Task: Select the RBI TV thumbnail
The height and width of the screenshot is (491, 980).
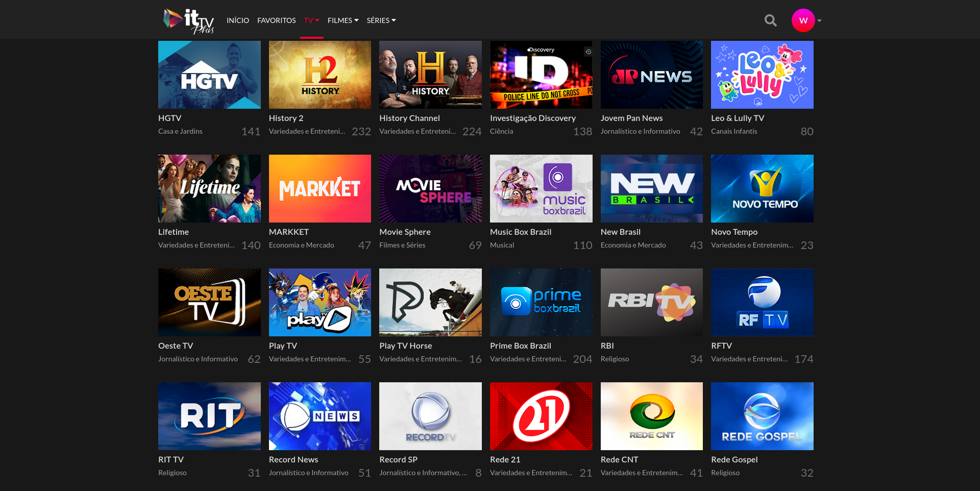Action: (652, 302)
